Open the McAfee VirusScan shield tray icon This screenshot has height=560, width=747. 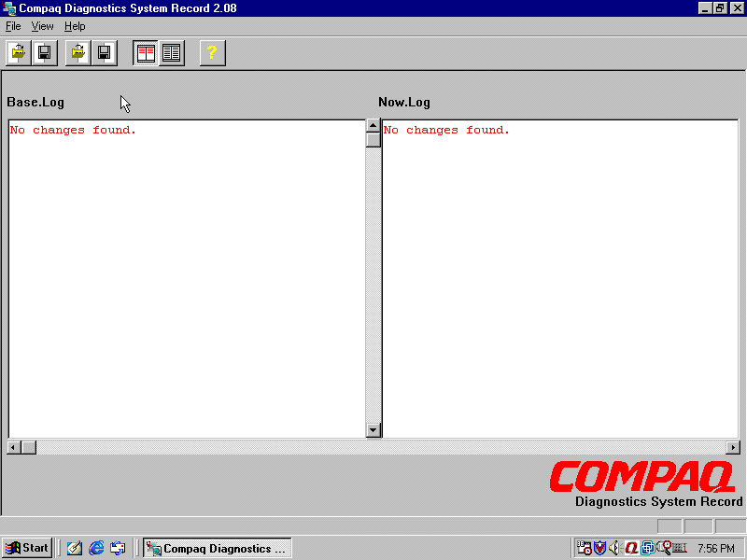tap(599, 548)
